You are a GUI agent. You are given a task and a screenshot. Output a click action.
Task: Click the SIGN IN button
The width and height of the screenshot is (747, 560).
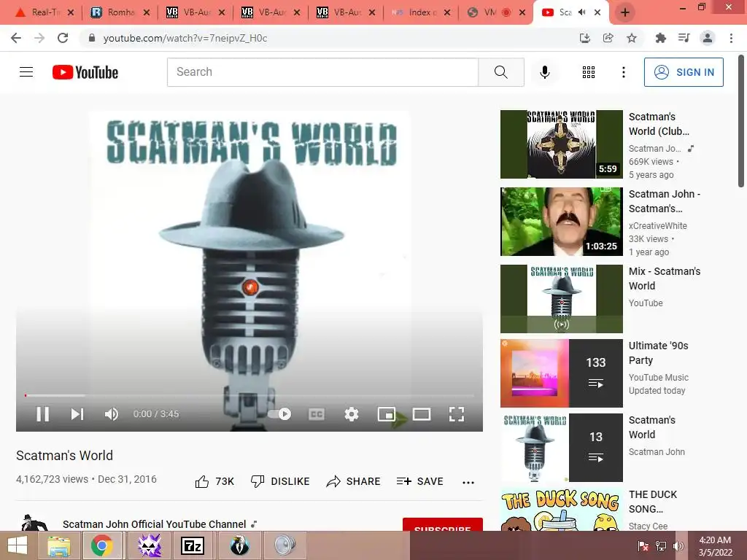pos(684,72)
